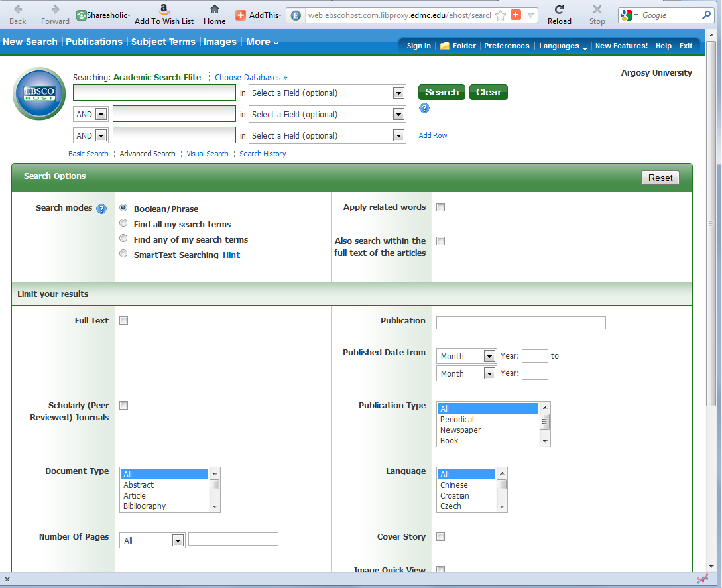The width and height of the screenshot is (722, 588).
Task: Click the Search modes help icon
Action: pyautogui.click(x=101, y=209)
